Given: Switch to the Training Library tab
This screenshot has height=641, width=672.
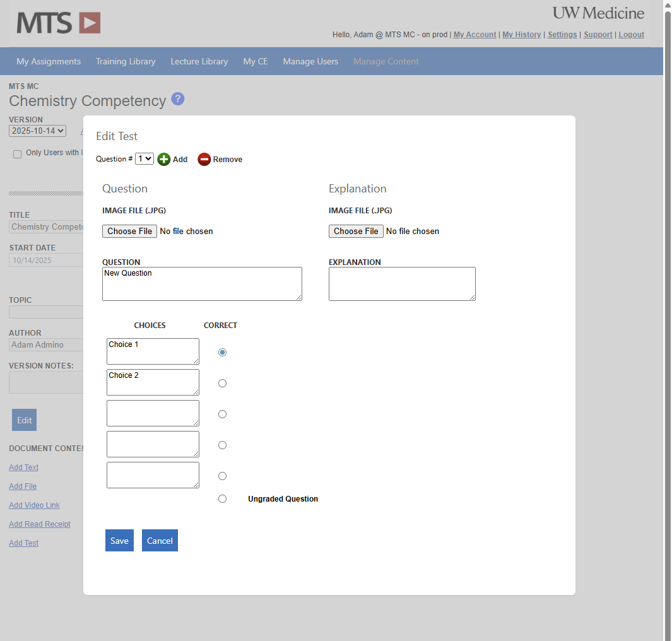Looking at the screenshot, I should (125, 61).
